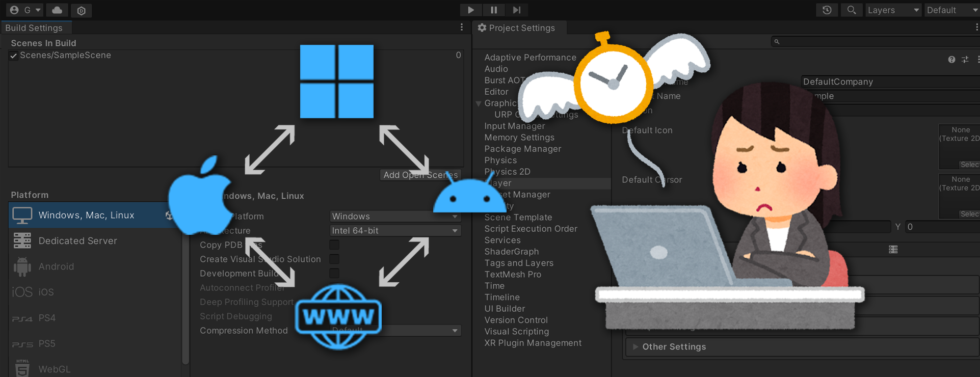This screenshot has height=377, width=980.
Task: Click the Step frame button
Action: tap(516, 10)
